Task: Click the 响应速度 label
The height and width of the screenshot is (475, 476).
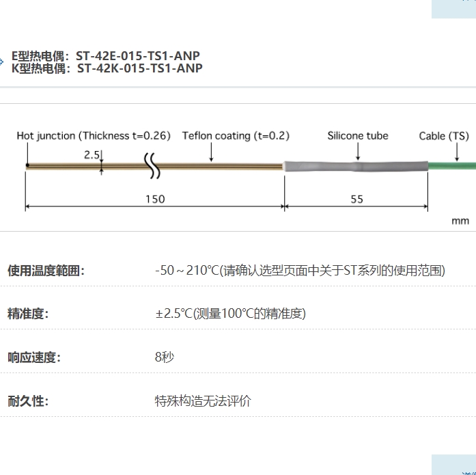Action: click(x=34, y=357)
